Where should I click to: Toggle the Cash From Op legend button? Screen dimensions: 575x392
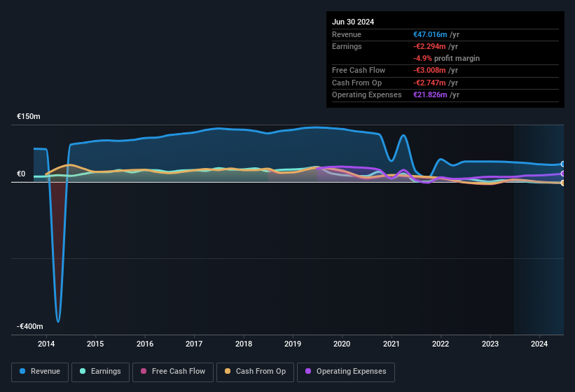click(x=255, y=372)
